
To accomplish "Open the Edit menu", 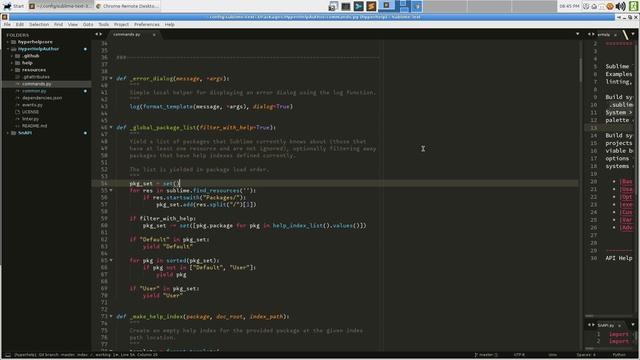I will pos(20,24).
